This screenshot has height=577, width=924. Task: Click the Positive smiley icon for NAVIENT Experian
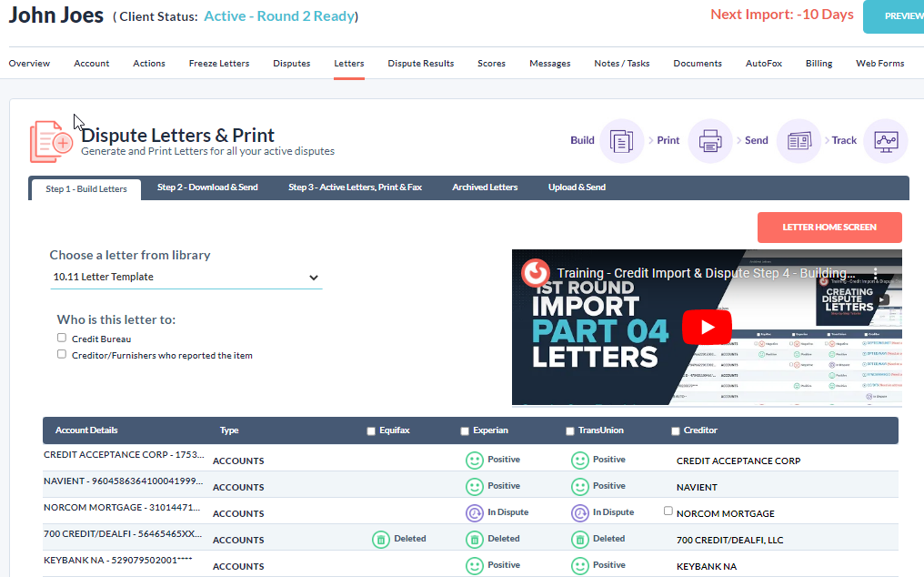475,486
